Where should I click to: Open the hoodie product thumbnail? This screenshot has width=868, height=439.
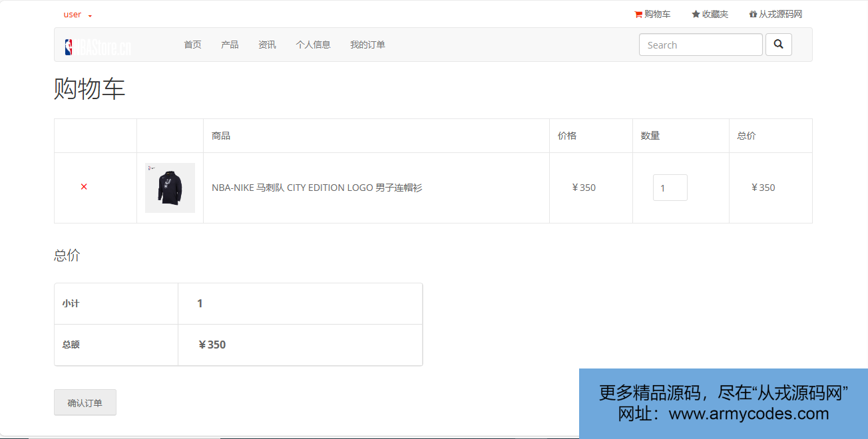[x=170, y=188]
